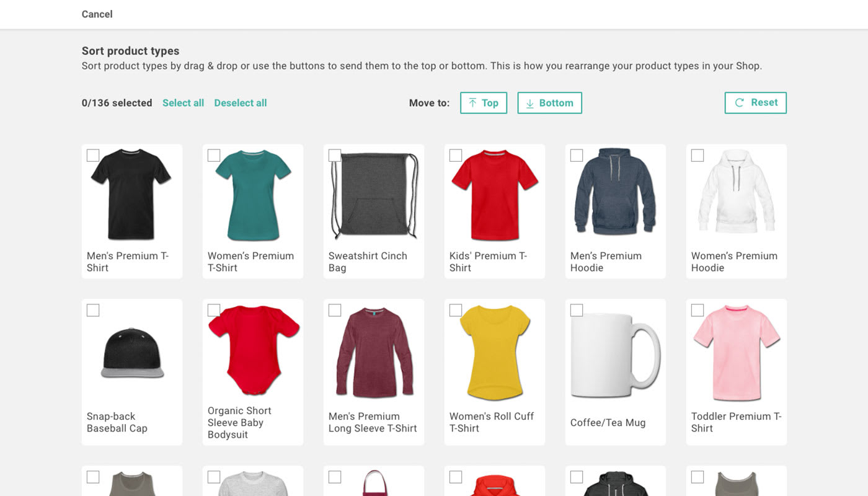Click the red baby bodysuit image
Viewport: 868px width, 496px height.
coord(253,350)
